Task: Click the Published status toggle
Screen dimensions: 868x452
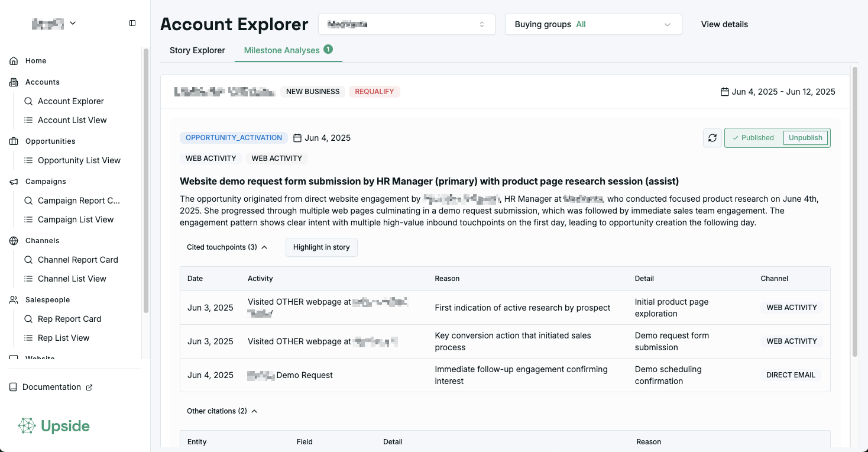Action: click(753, 138)
